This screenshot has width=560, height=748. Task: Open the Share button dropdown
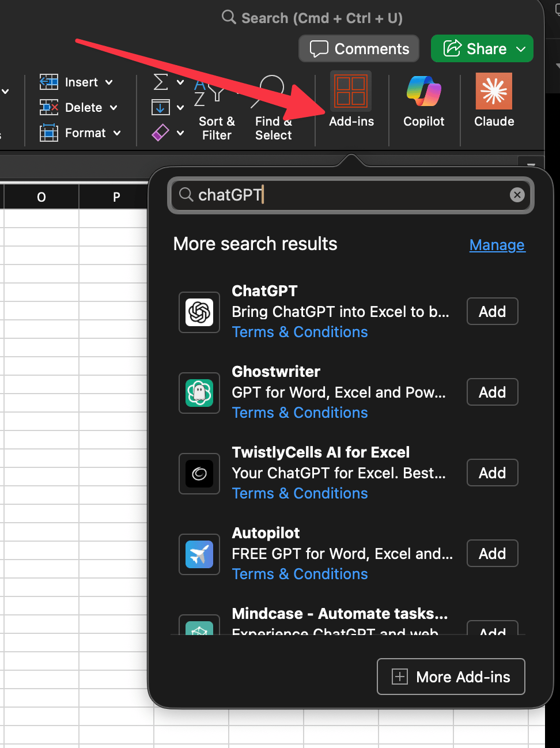tap(521, 49)
